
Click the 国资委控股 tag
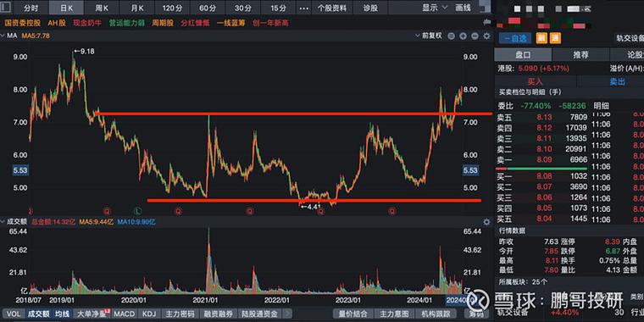point(24,23)
